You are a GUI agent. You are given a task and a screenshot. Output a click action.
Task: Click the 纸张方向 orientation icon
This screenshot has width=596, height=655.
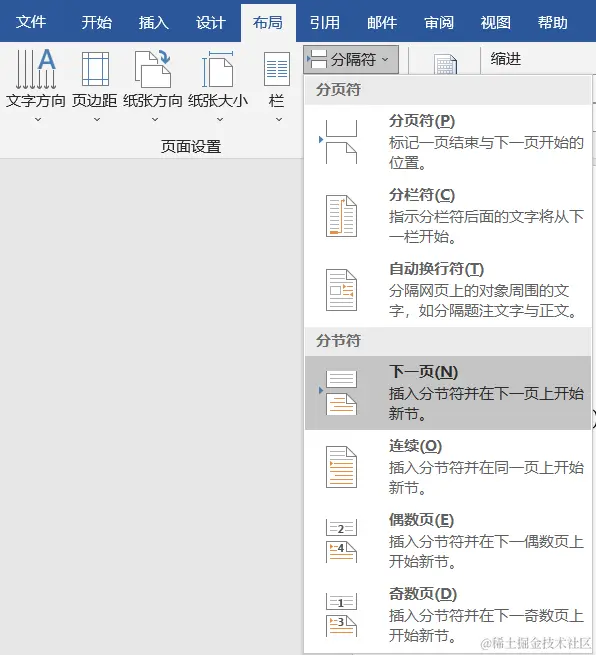tap(153, 69)
